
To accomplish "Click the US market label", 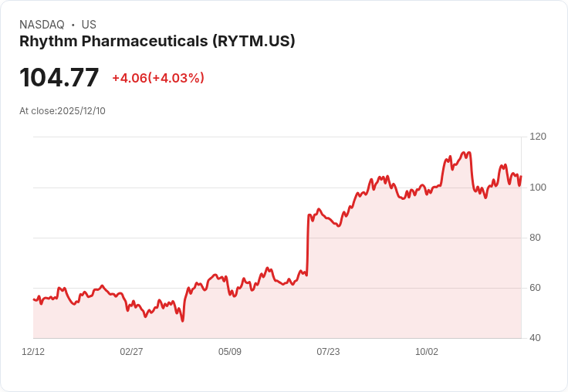I will [89, 25].
